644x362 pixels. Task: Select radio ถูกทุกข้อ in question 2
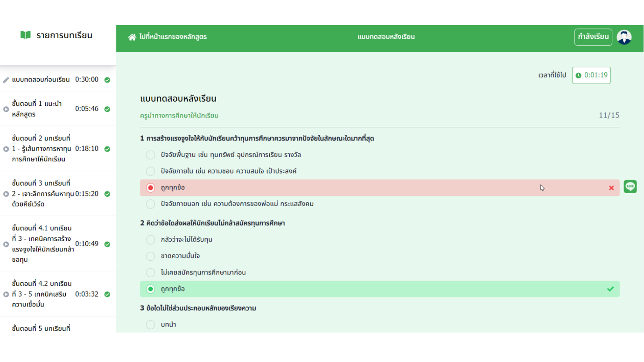click(x=150, y=289)
